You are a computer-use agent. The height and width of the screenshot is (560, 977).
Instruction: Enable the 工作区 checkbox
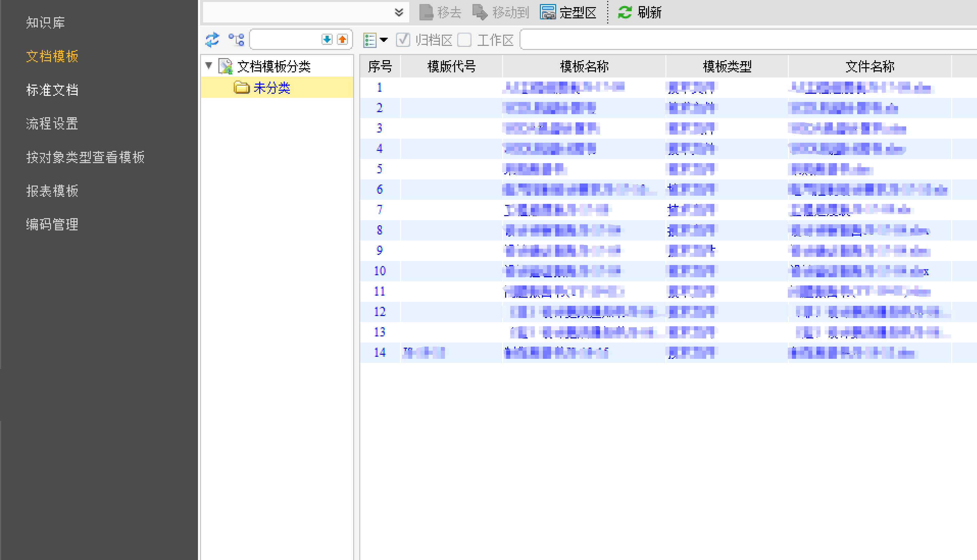click(464, 40)
